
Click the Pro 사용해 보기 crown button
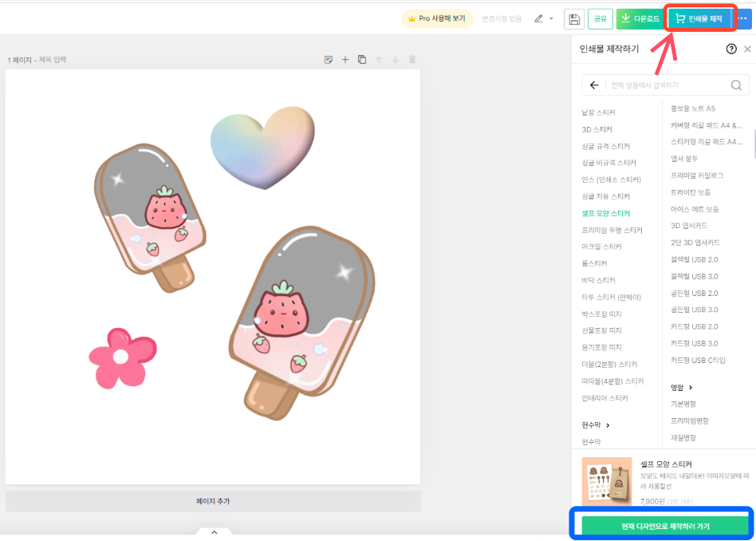coord(437,19)
